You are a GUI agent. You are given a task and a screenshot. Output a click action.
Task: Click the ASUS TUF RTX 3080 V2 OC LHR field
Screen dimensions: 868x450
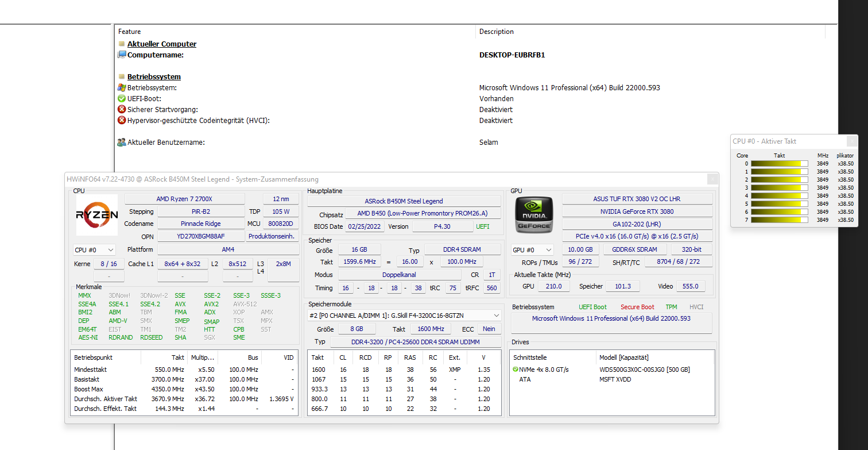point(637,199)
